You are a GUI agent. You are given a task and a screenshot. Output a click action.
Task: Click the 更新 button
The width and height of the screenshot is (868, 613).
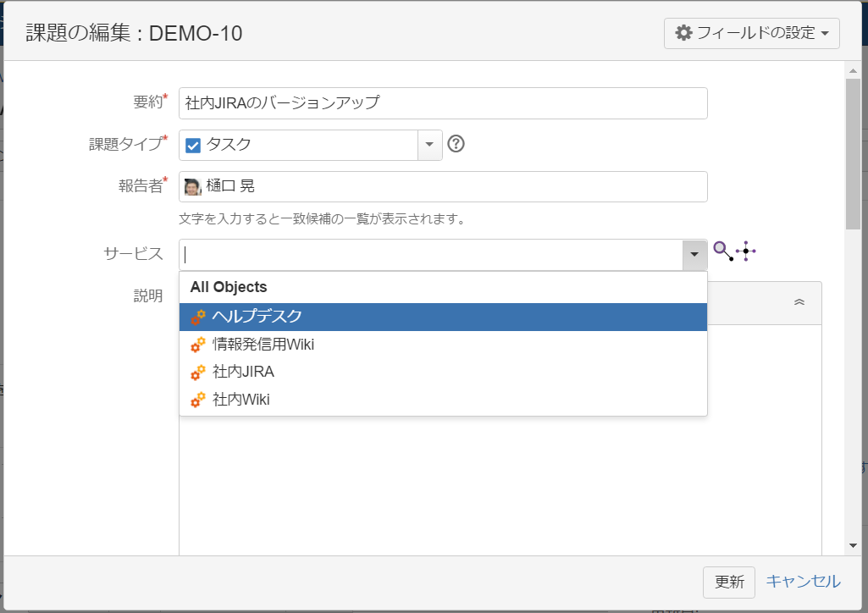[x=729, y=582]
